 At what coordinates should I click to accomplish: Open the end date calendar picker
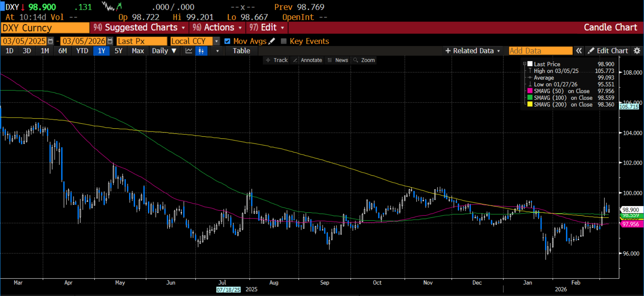(x=110, y=41)
